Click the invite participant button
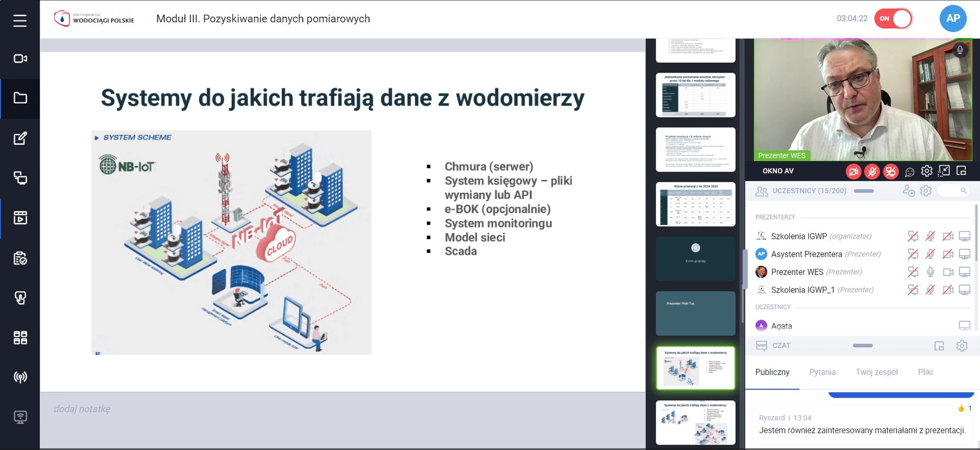This screenshot has width=980, height=450. click(x=908, y=191)
